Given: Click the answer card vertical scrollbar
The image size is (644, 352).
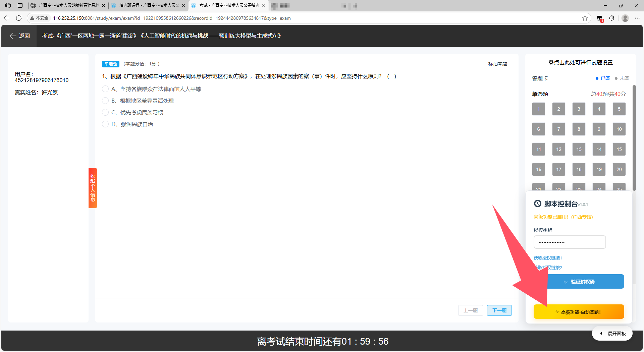Looking at the screenshot, I should [x=634, y=138].
